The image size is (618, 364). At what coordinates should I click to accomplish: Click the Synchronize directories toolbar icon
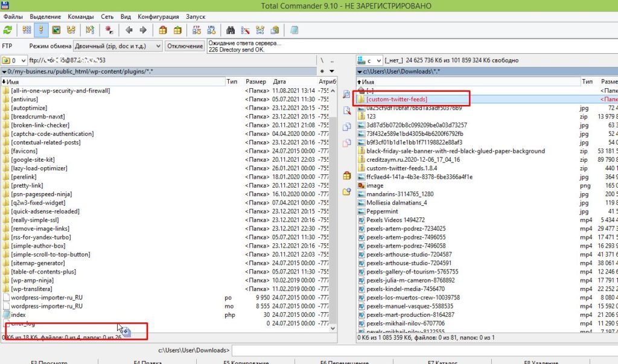point(260,30)
